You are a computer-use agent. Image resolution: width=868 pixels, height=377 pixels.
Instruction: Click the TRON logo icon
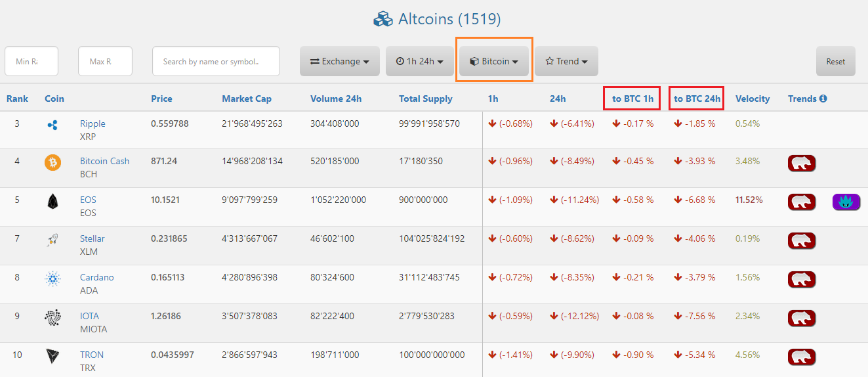pyautogui.click(x=52, y=357)
